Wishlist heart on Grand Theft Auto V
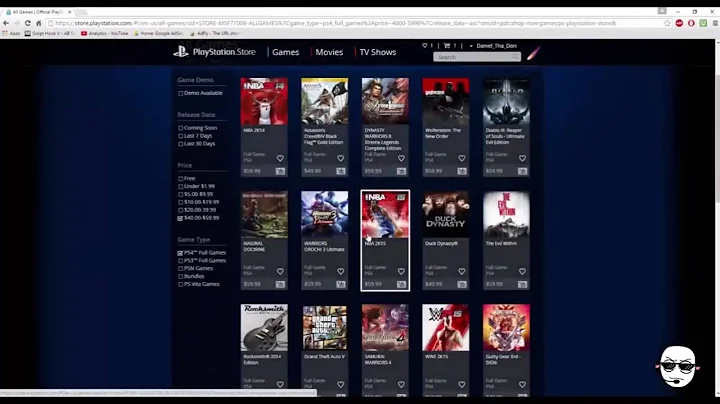The image size is (720, 404). [x=341, y=385]
